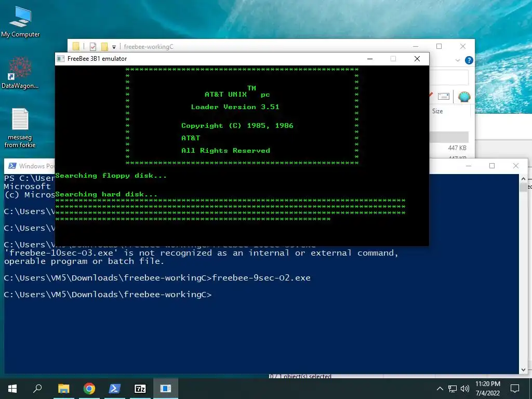
Task: Switch to FreeBee emulator taskbar button
Action: point(166,389)
